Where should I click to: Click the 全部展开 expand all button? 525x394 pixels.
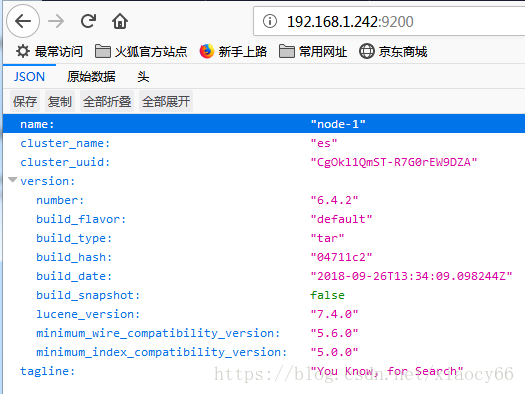(x=166, y=101)
